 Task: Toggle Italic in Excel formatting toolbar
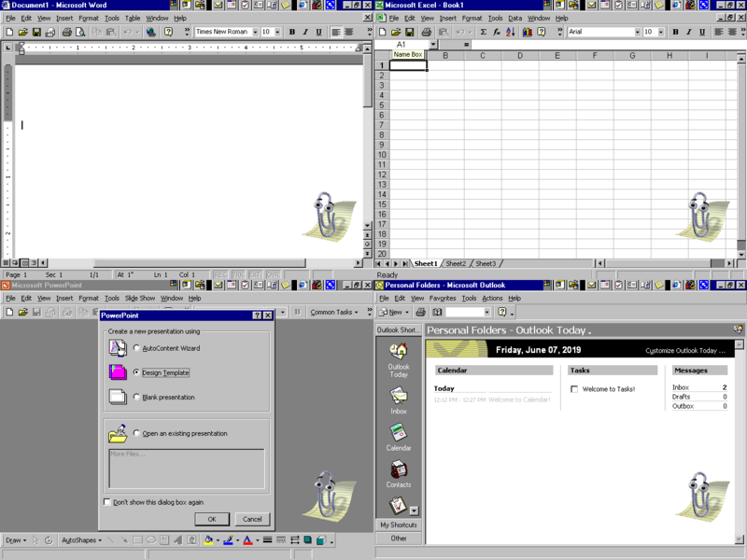688,32
